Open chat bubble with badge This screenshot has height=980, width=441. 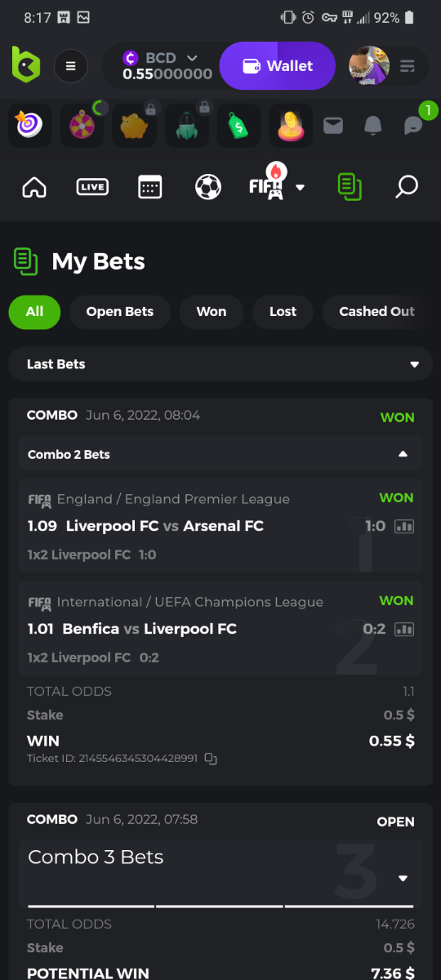pyautogui.click(x=414, y=125)
